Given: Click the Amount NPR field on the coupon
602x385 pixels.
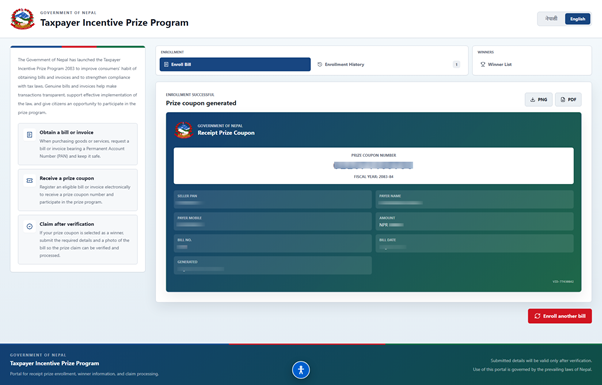Looking at the screenshot, I should pos(475,221).
